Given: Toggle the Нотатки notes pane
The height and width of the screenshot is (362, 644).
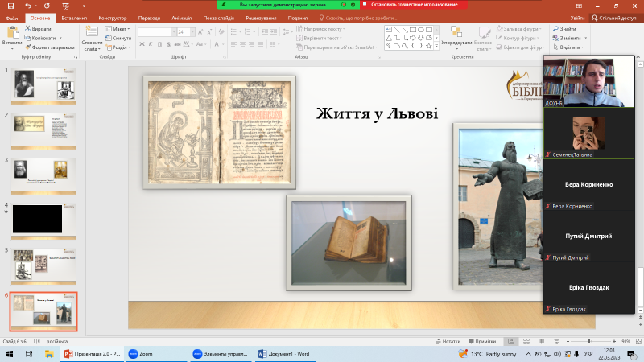Looking at the screenshot, I should coord(448,341).
